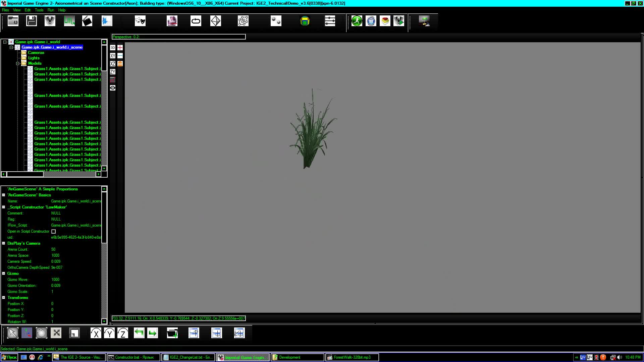Collapse the DisPlay's Camera section
The height and width of the screenshot is (362, 644).
coord(4,243)
